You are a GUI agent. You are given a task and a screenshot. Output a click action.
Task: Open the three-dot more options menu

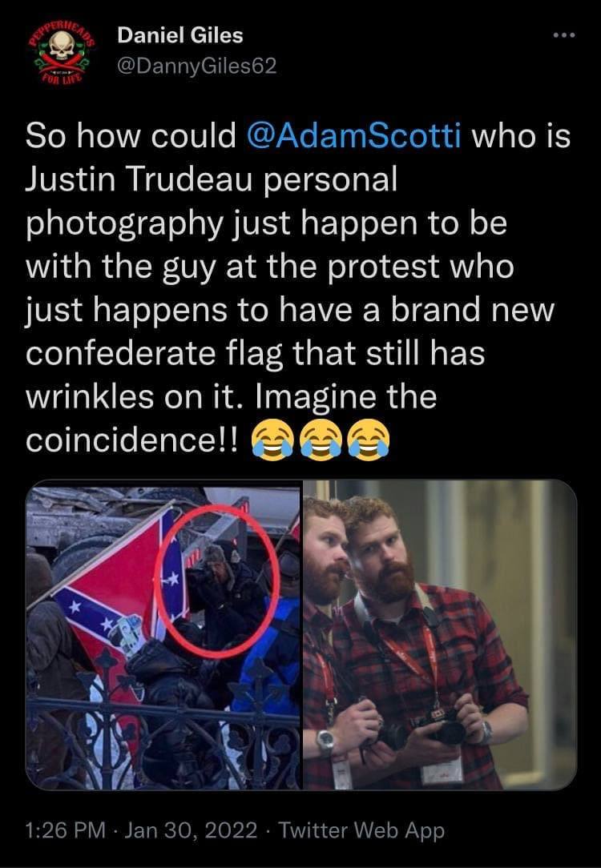564,35
